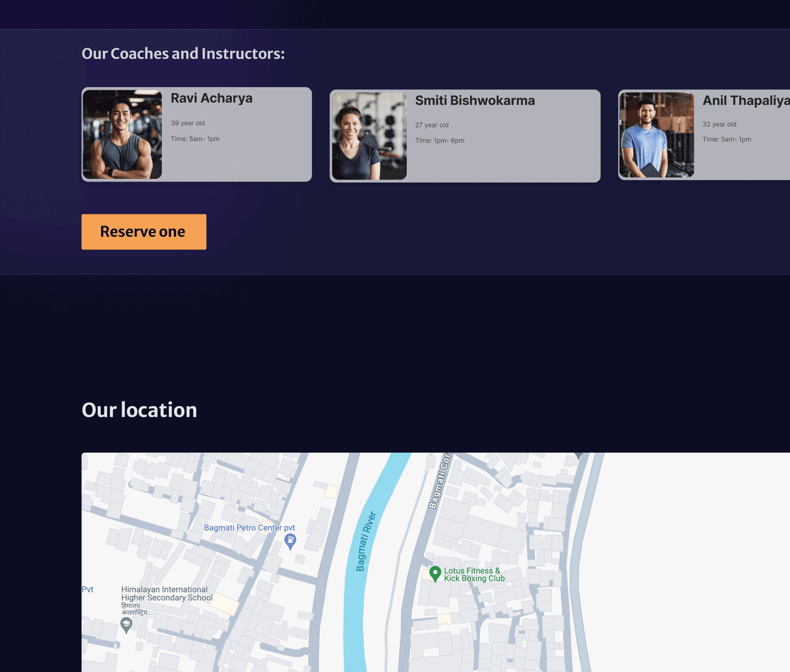
Task: Select the Smiti Bishwokarma name heading
Action: [475, 101]
